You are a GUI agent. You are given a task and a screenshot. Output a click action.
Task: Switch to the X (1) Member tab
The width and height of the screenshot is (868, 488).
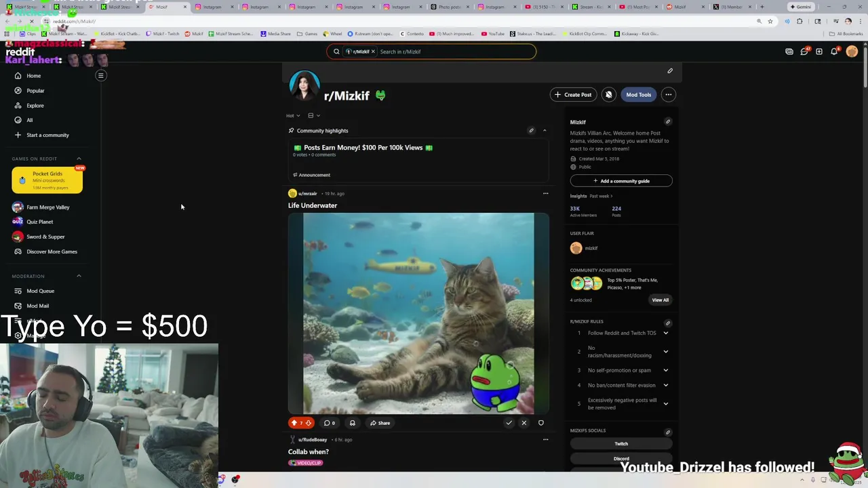732,7
